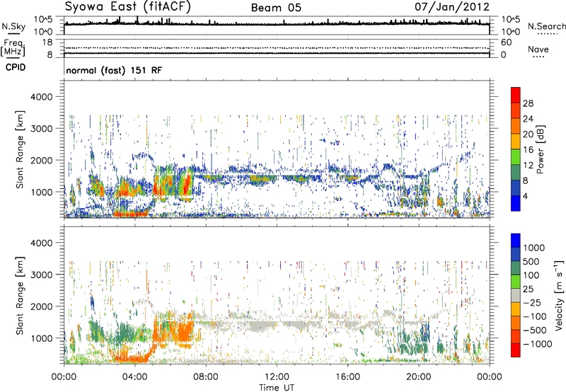This screenshot has width=566, height=392.
Task: Click the "08:00" time tick label
Action: click(x=206, y=377)
